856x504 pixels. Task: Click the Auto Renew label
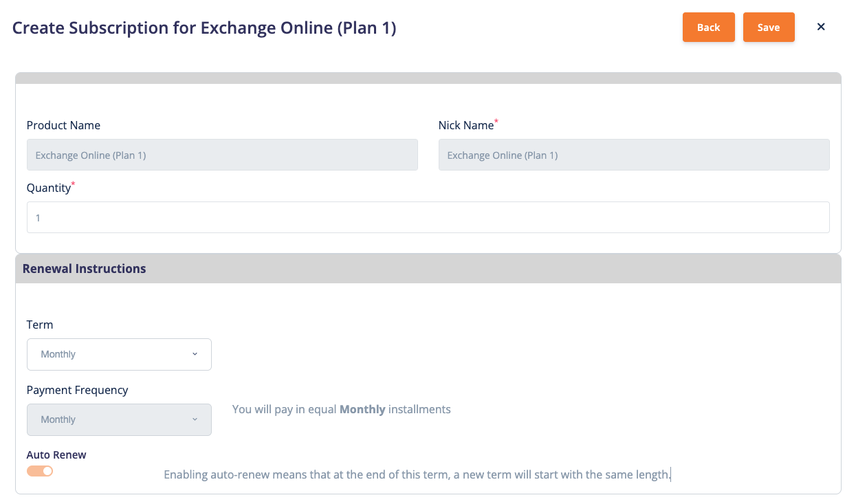(x=56, y=454)
